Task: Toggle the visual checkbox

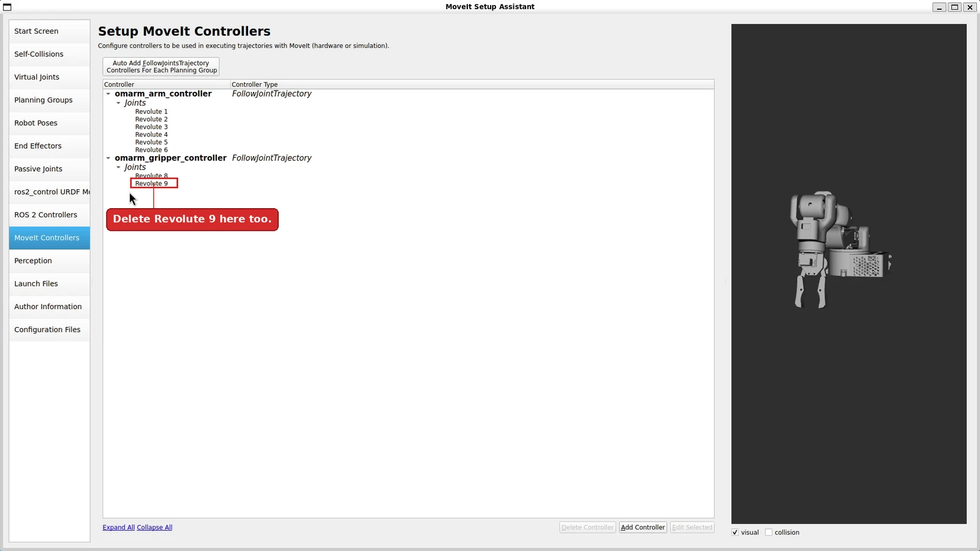Action: (735, 533)
